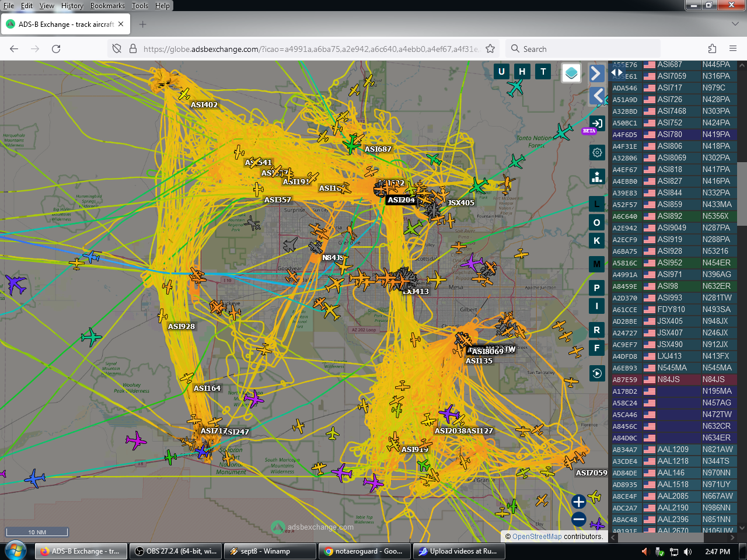Bookmark this page with star icon
Screen dimensions: 747x560
pos(490,49)
